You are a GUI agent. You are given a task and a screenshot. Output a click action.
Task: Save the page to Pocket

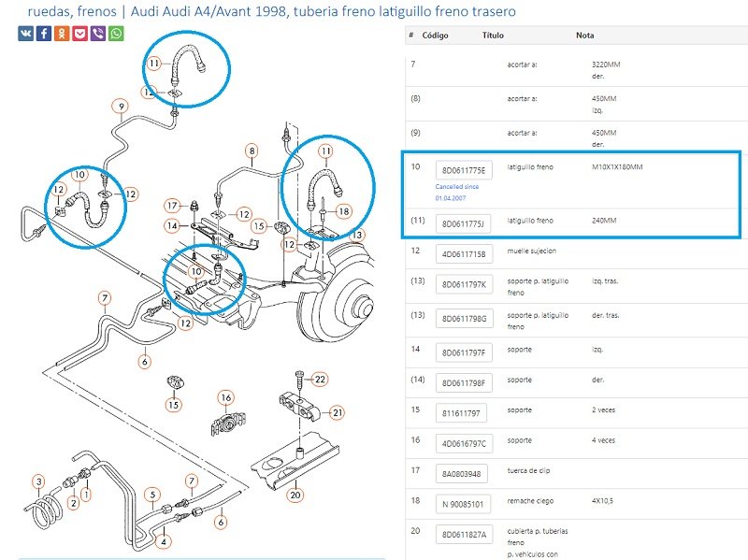[x=80, y=34]
